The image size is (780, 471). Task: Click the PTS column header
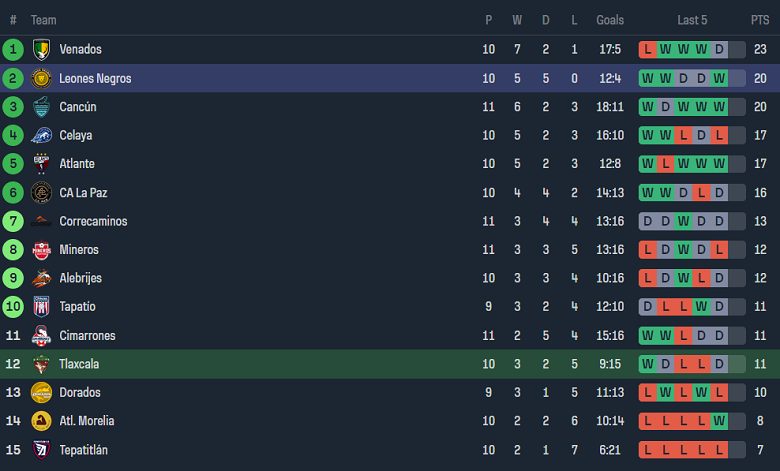(x=760, y=20)
